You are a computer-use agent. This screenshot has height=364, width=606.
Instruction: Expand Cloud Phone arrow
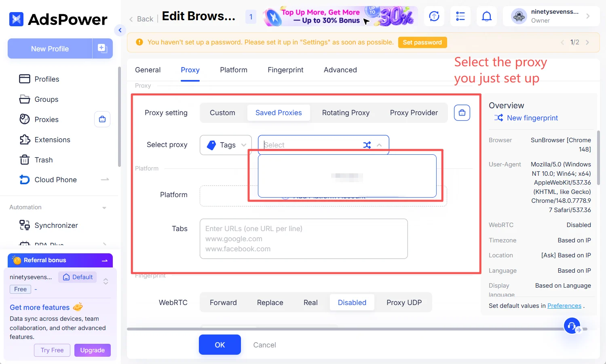105,179
